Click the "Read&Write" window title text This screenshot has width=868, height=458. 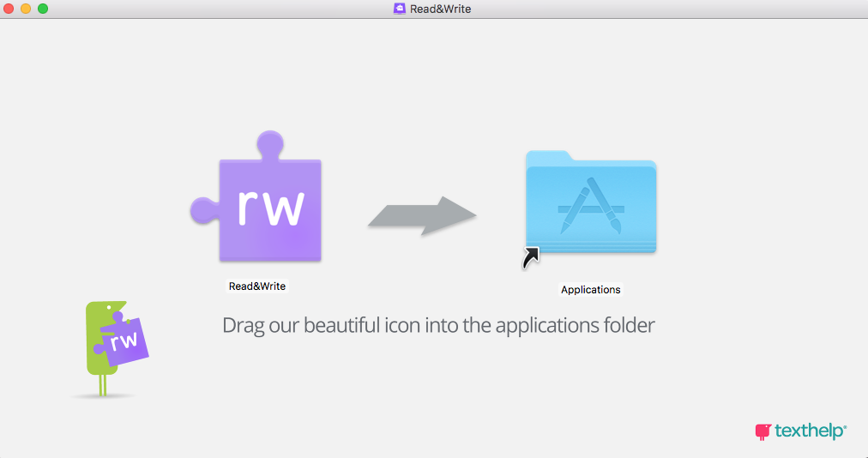click(441, 9)
